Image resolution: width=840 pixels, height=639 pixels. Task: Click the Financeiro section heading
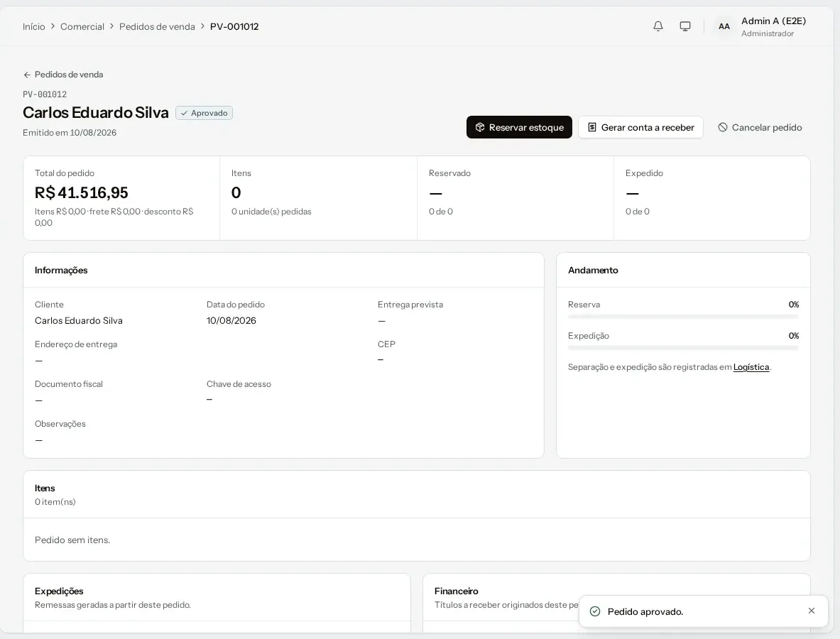[457, 591]
